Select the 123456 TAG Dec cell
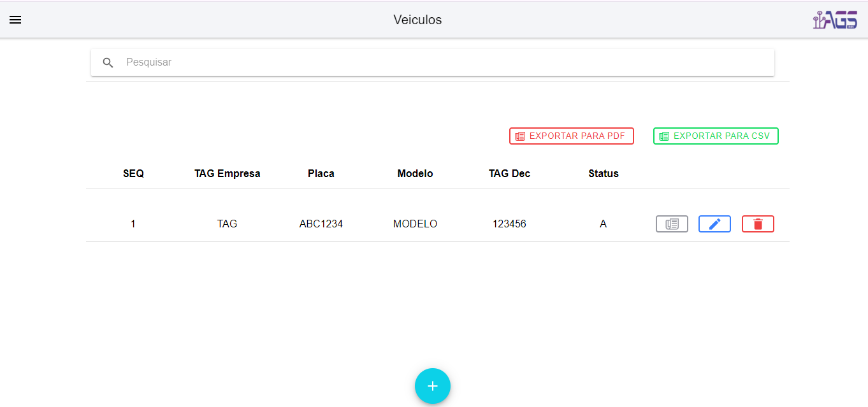The height and width of the screenshot is (407, 868). point(509,224)
